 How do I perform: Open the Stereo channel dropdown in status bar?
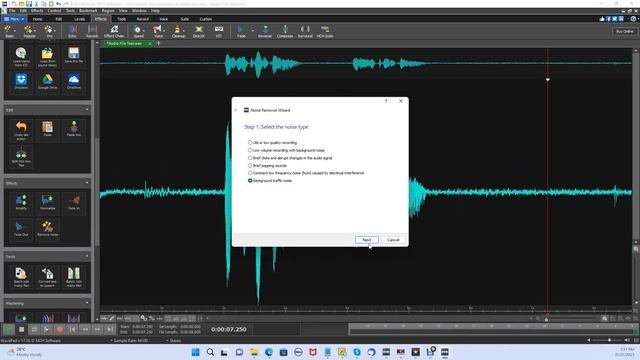pyautogui.click(x=174, y=340)
